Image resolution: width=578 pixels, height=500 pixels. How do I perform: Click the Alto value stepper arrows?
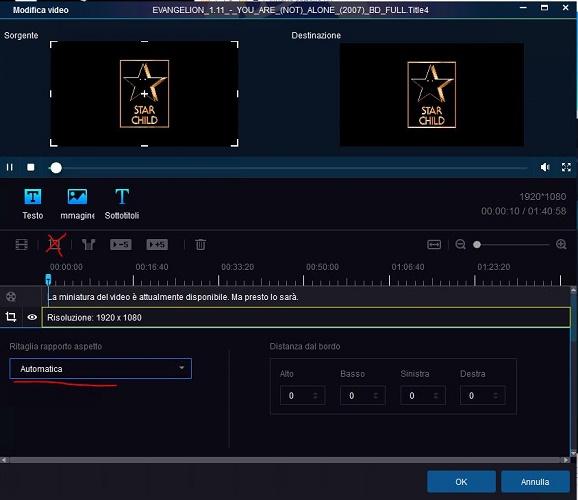(315, 395)
